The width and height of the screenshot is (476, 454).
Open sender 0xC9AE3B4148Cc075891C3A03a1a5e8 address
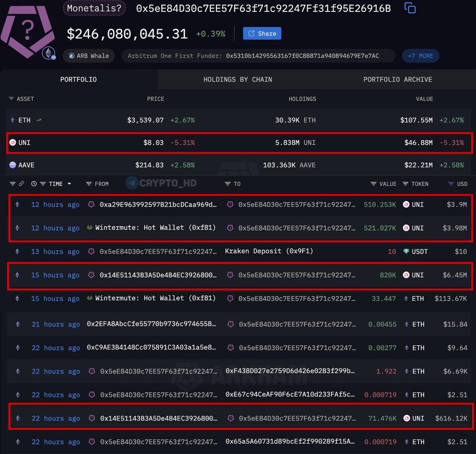152,347
